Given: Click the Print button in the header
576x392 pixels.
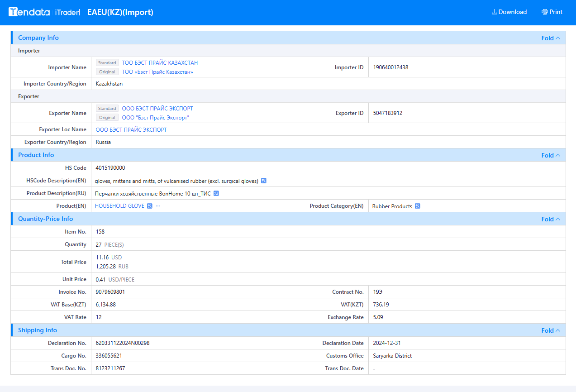Looking at the screenshot, I should point(552,12).
